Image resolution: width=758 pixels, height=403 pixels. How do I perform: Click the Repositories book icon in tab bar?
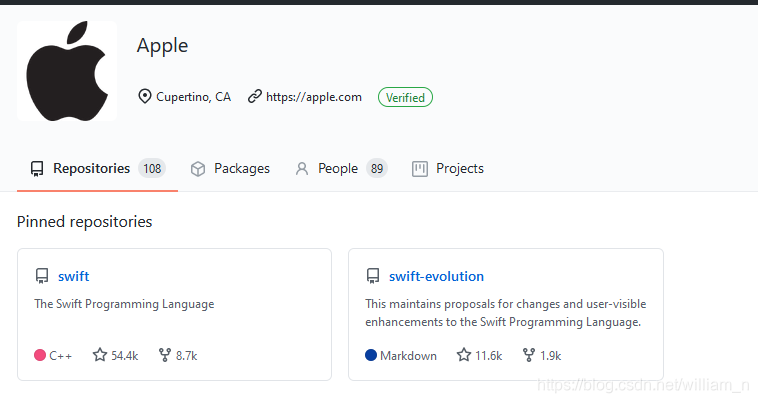tap(37, 169)
